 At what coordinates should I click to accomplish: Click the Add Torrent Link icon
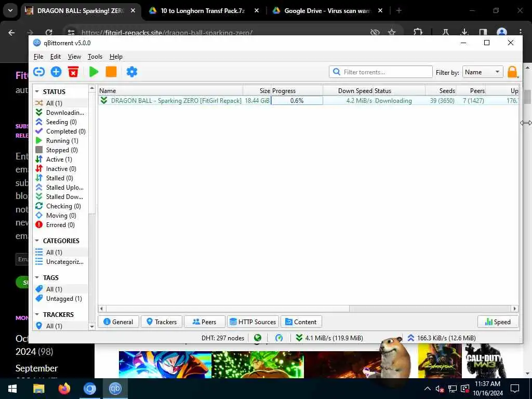pos(39,72)
